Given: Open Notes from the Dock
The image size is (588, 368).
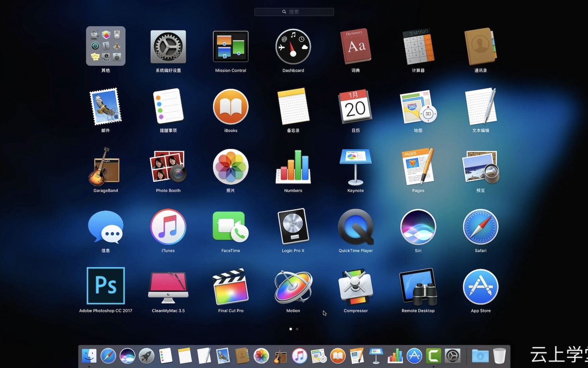Looking at the screenshot, I should 185,356.
